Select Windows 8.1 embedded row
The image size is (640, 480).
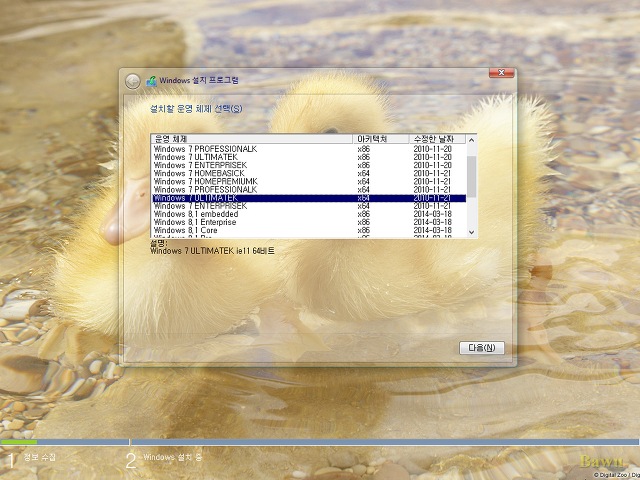309,214
